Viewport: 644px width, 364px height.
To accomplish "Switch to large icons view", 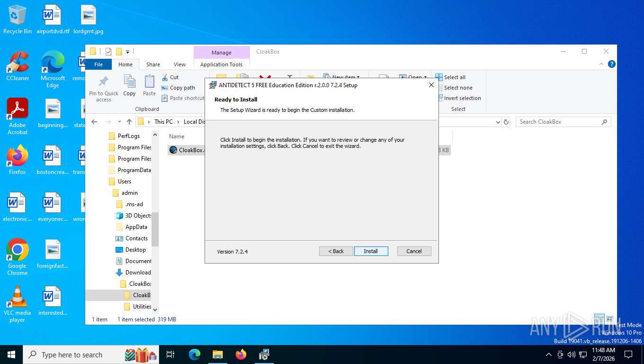I will (609, 319).
